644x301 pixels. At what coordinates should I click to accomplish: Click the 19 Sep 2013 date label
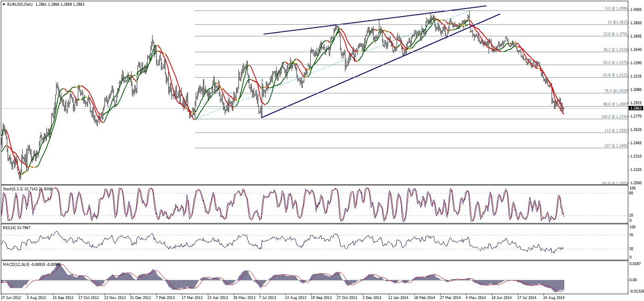tap(321, 298)
